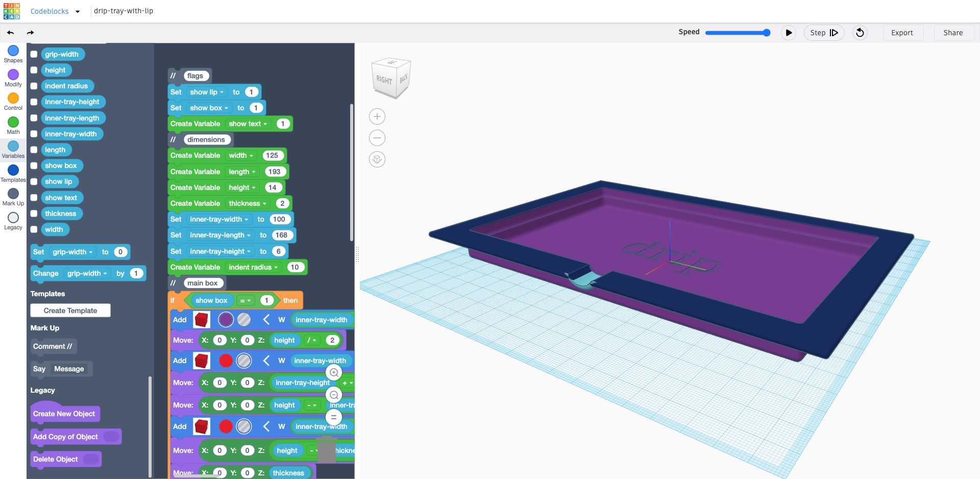Screen dimensions: 980x479
Task: Open thickness dropdown in Create Variable block
Action: pyautogui.click(x=248, y=203)
